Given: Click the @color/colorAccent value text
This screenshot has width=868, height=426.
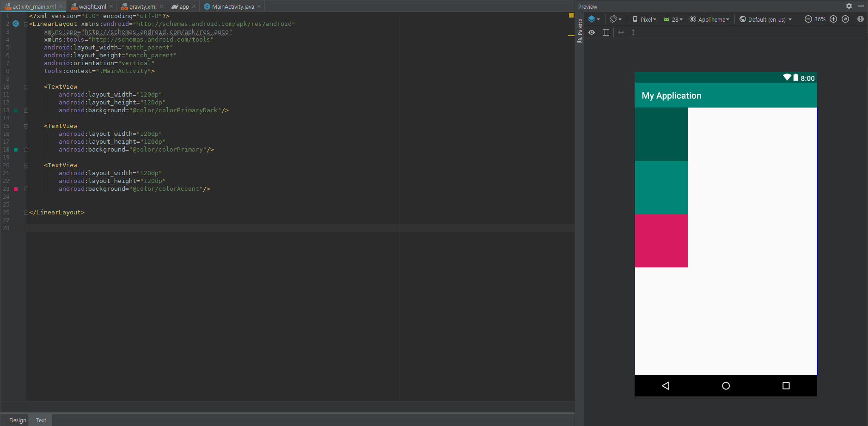Looking at the screenshot, I should (x=166, y=189).
